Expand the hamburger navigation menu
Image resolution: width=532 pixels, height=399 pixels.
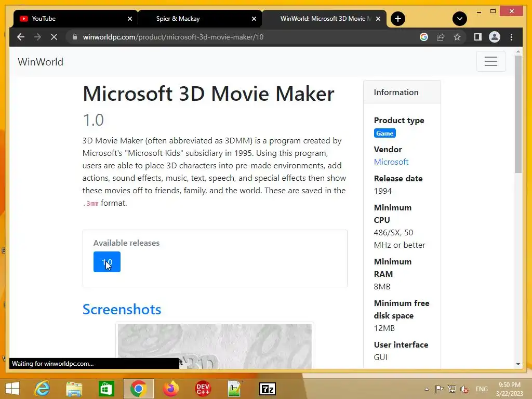pos(490,61)
